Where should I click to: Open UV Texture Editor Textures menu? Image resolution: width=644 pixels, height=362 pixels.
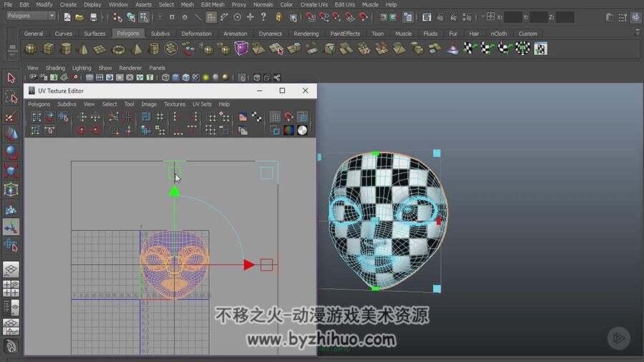coord(175,104)
